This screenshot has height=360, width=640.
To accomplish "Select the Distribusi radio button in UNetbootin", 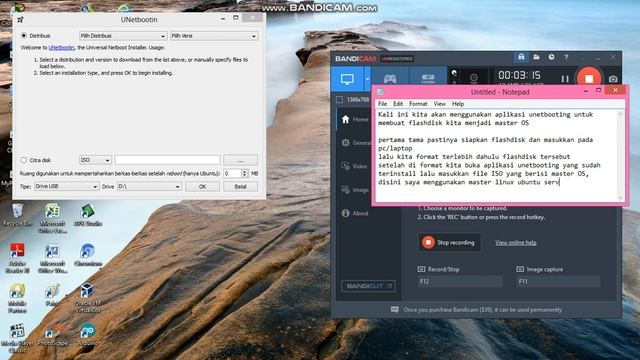I will [24, 36].
